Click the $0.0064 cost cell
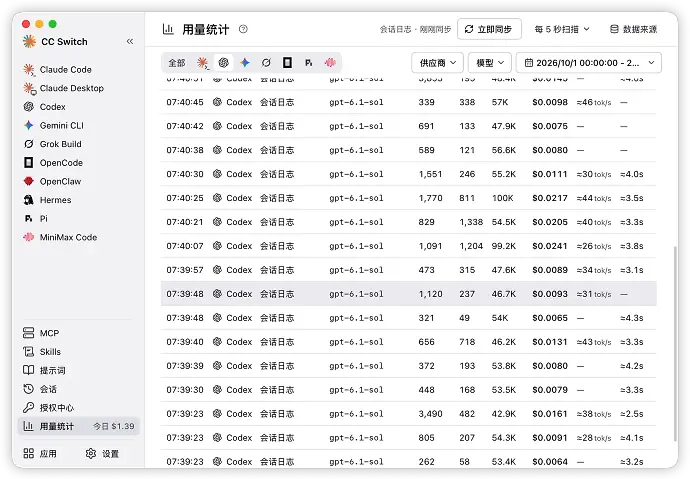The image size is (690, 479). coord(550,462)
